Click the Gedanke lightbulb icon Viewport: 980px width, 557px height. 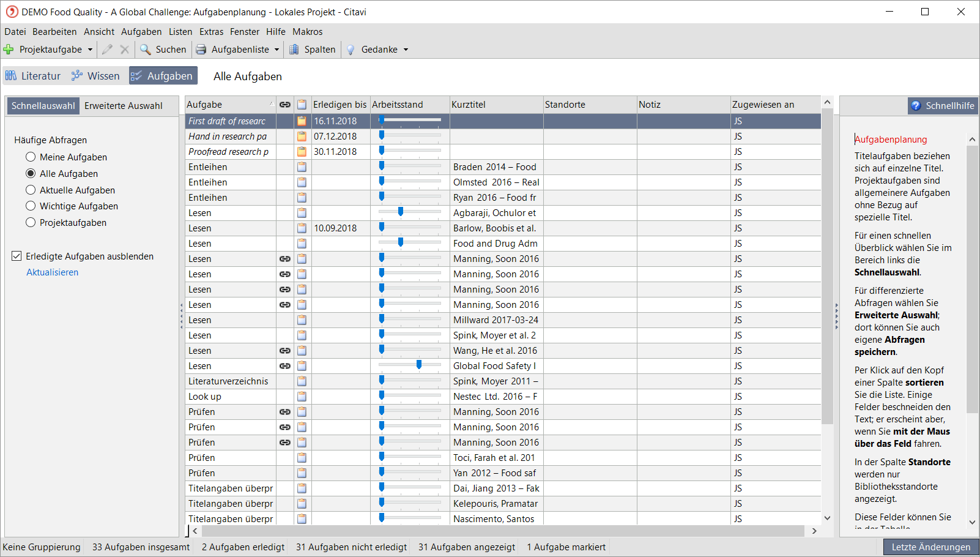click(351, 50)
